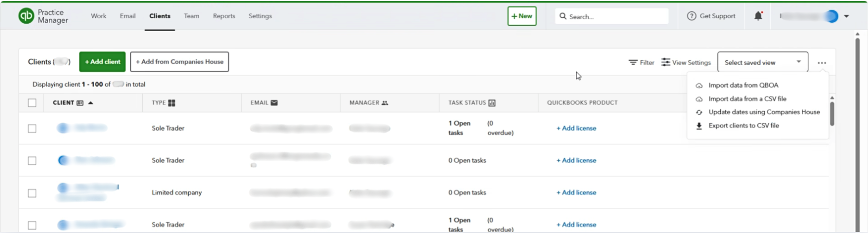
Task: Click the View Settings sliders icon
Action: [x=666, y=62]
